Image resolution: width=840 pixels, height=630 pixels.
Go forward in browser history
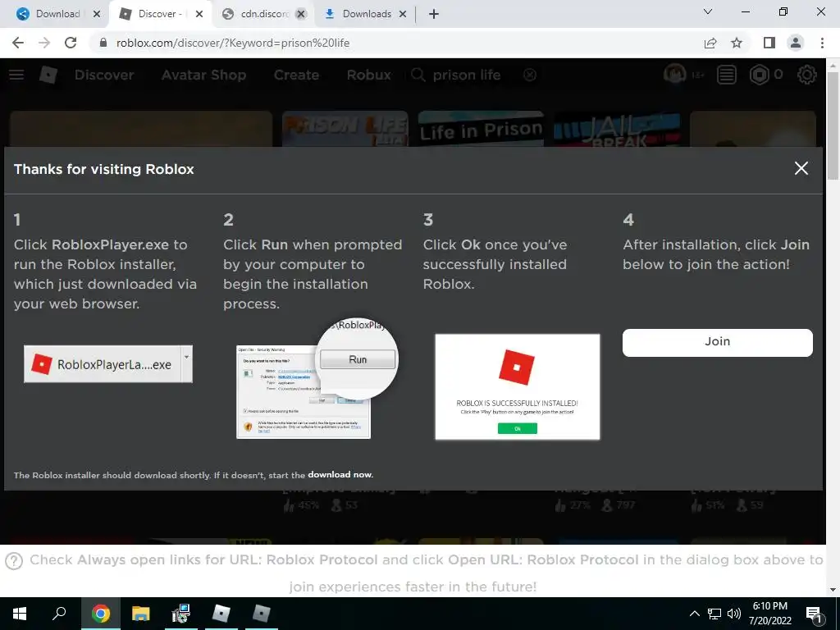tap(44, 43)
